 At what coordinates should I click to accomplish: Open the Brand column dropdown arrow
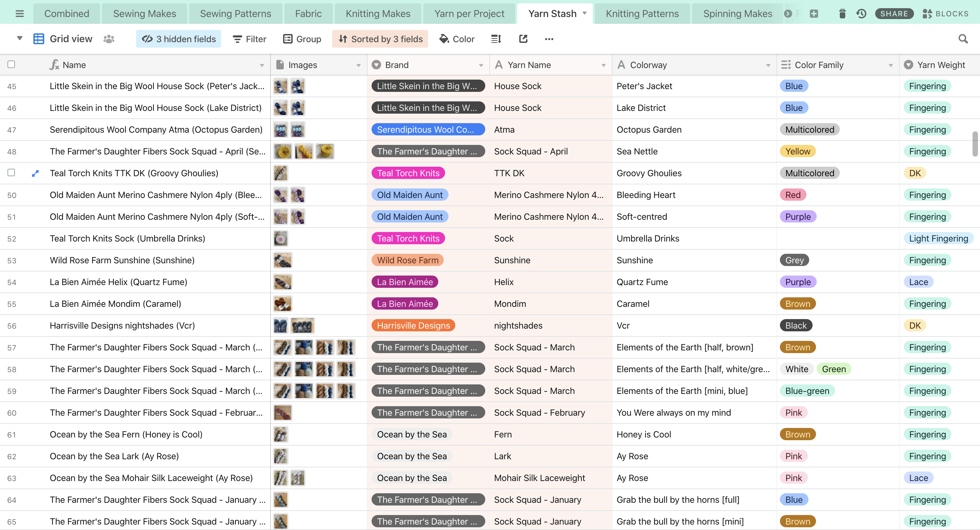[481, 65]
